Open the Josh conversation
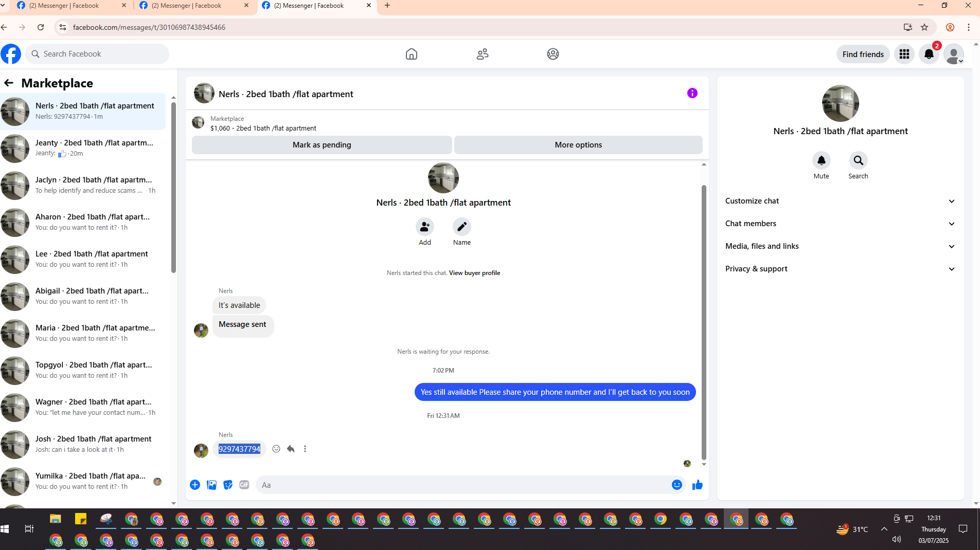 (83, 444)
